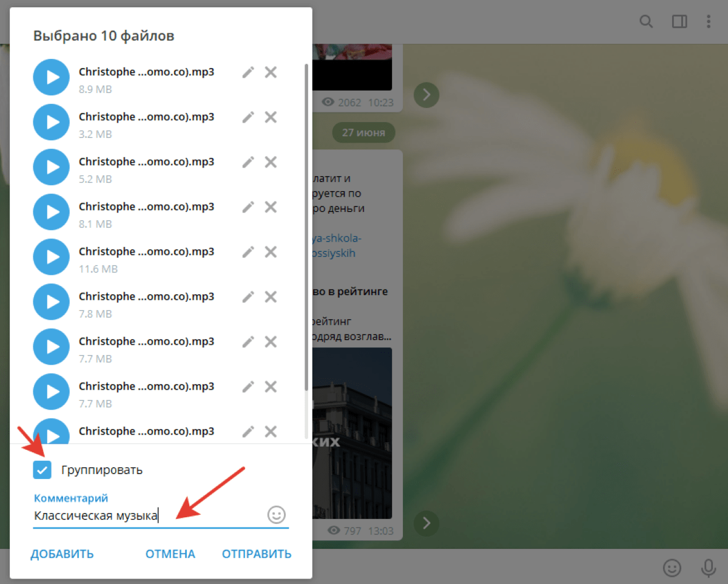Play the 11.6 MB mp3 file

[52, 257]
